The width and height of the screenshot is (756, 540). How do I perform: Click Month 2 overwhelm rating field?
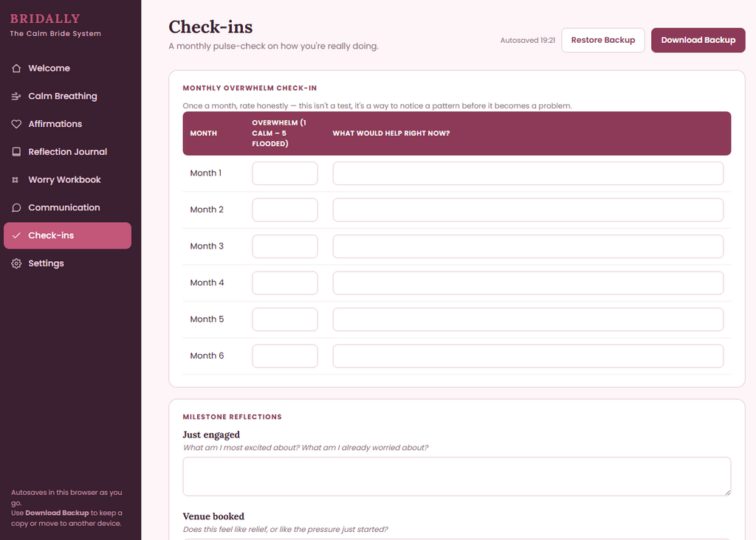[285, 210]
